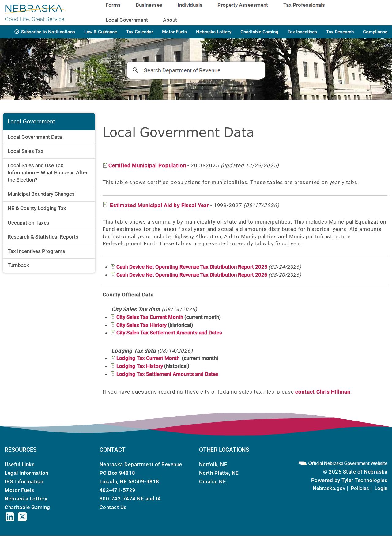The height and width of the screenshot is (536, 392).
Task: Click the spreadsheet icon beside Certified Municipal Population
Action: point(105,165)
